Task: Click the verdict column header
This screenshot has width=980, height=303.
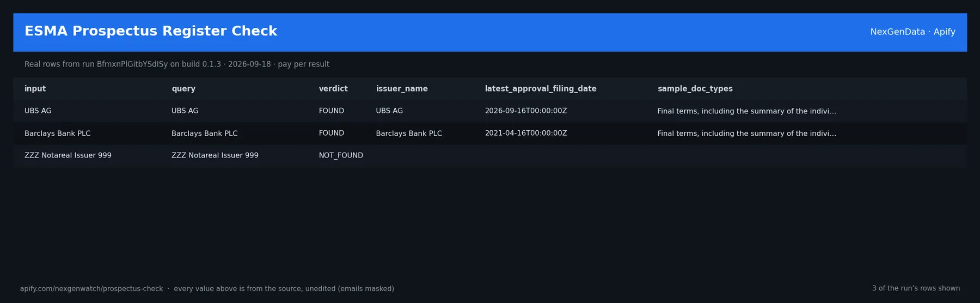Action: coord(333,89)
